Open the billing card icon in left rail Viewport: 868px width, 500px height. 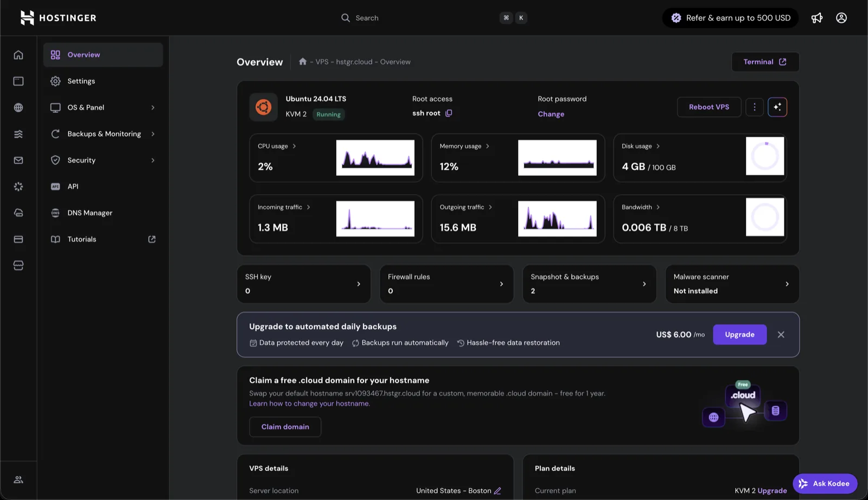pyautogui.click(x=18, y=239)
